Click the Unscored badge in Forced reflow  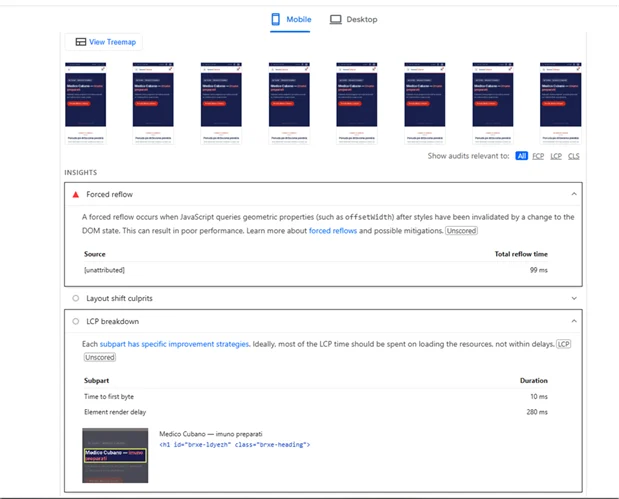461,231
